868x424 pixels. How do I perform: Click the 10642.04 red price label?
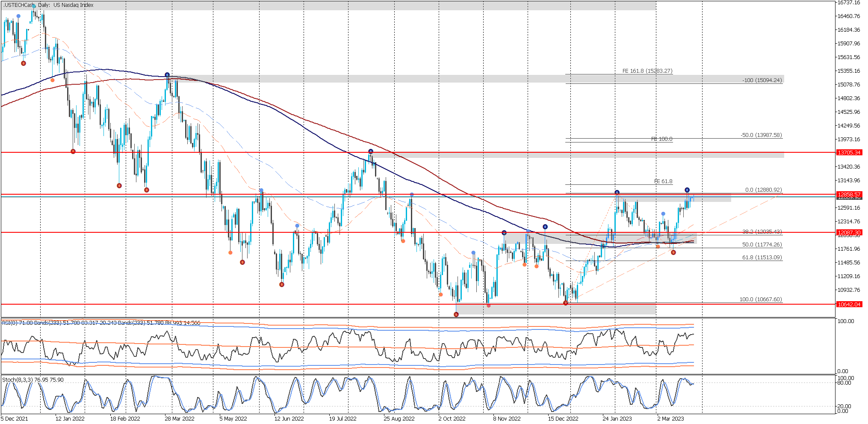[x=849, y=305]
